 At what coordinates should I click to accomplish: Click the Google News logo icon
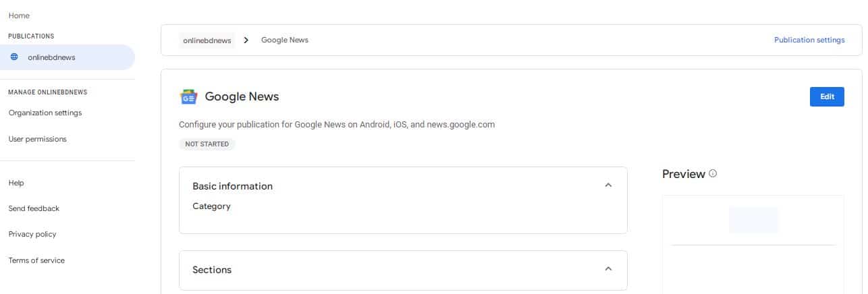click(188, 97)
